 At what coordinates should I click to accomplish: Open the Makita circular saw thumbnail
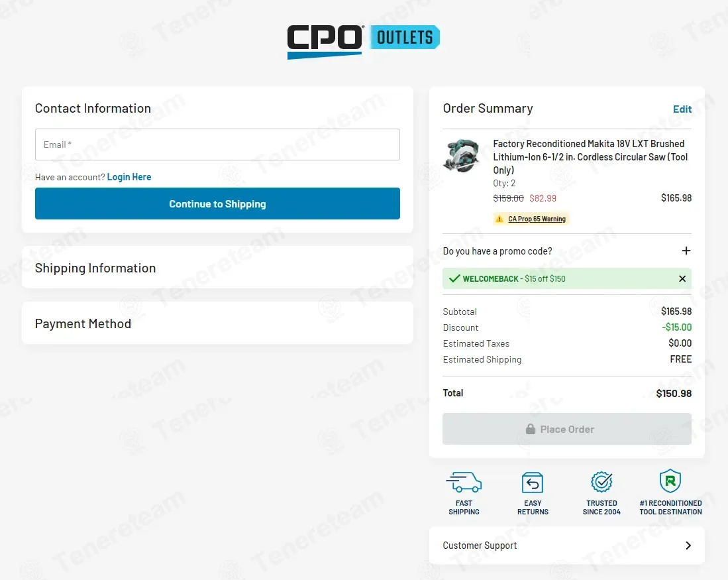pos(462,156)
